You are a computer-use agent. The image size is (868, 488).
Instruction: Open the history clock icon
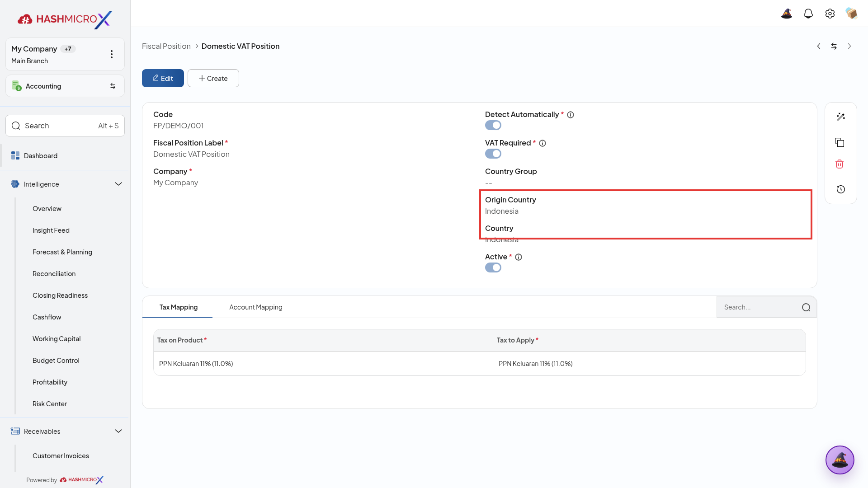(840, 189)
